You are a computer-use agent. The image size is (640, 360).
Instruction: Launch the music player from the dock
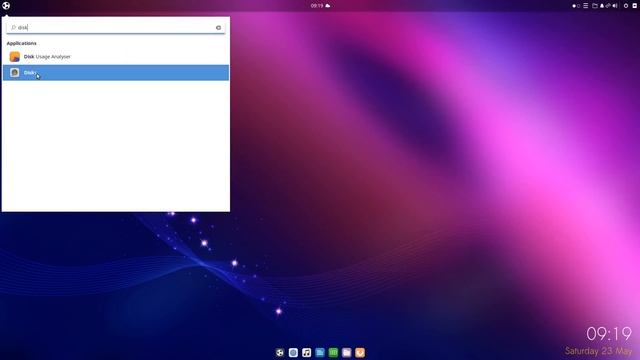pyautogui.click(x=307, y=352)
